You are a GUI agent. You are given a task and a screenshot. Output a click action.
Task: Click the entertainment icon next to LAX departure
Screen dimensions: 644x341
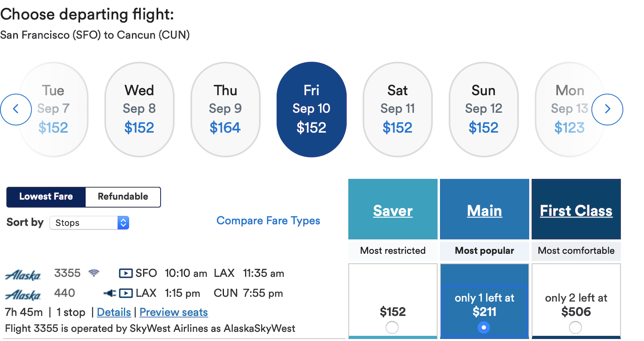(126, 293)
